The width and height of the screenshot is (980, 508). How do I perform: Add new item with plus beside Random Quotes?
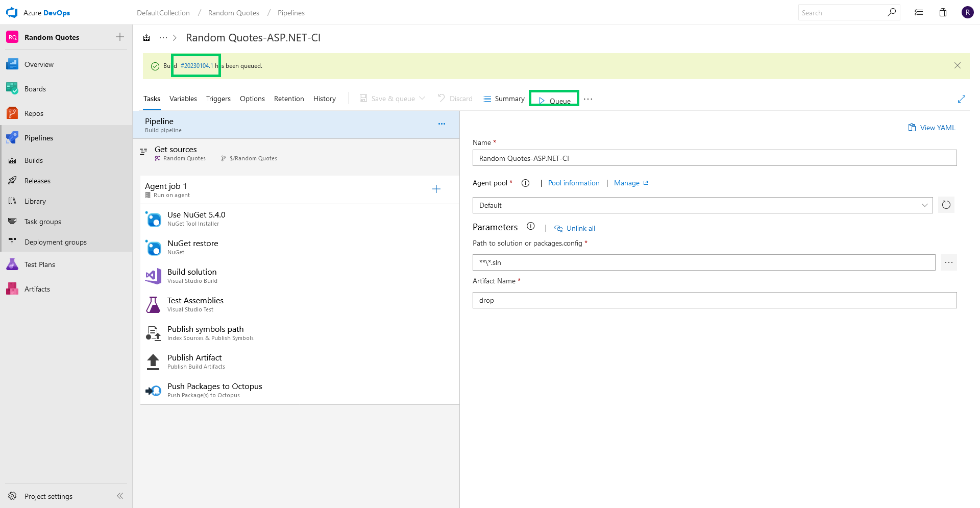pyautogui.click(x=120, y=37)
